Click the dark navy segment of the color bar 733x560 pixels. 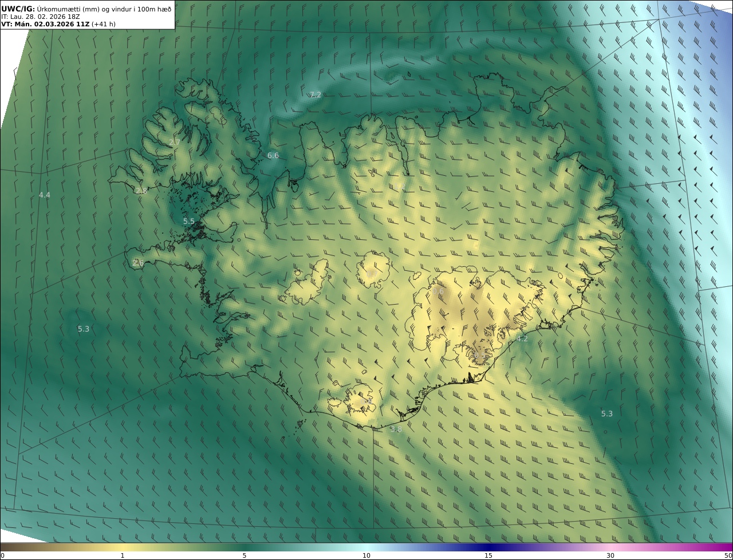[x=488, y=547]
